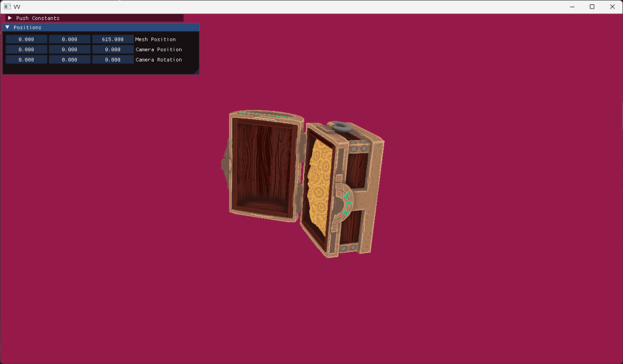This screenshot has height=364, width=623.
Task: Collapse the Positions section arrow
Action: (7, 27)
